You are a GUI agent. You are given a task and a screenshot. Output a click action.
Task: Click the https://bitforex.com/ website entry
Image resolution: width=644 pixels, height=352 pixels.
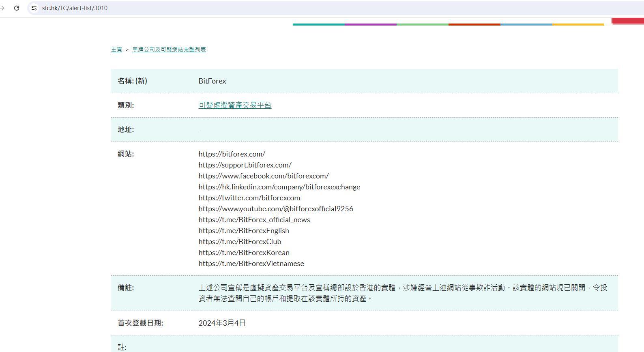pyautogui.click(x=232, y=154)
